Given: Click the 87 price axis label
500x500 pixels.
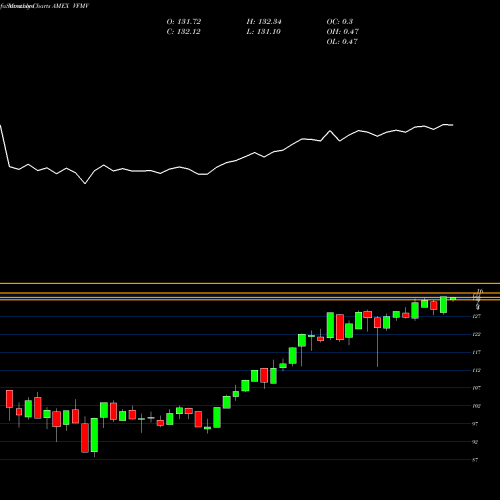Looking at the screenshot, I should tap(475, 460).
